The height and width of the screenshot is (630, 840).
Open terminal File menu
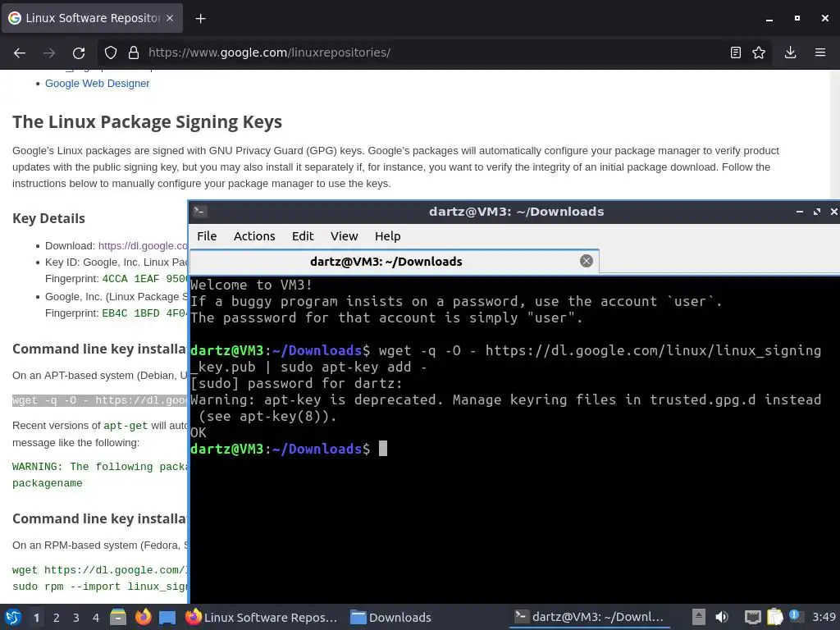(x=207, y=236)
